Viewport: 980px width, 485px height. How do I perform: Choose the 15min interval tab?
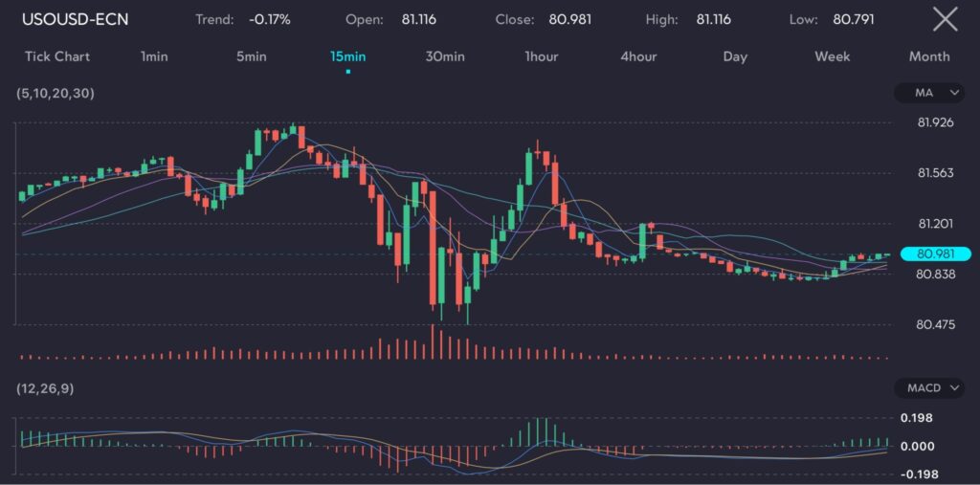click(x=347, y=56)
